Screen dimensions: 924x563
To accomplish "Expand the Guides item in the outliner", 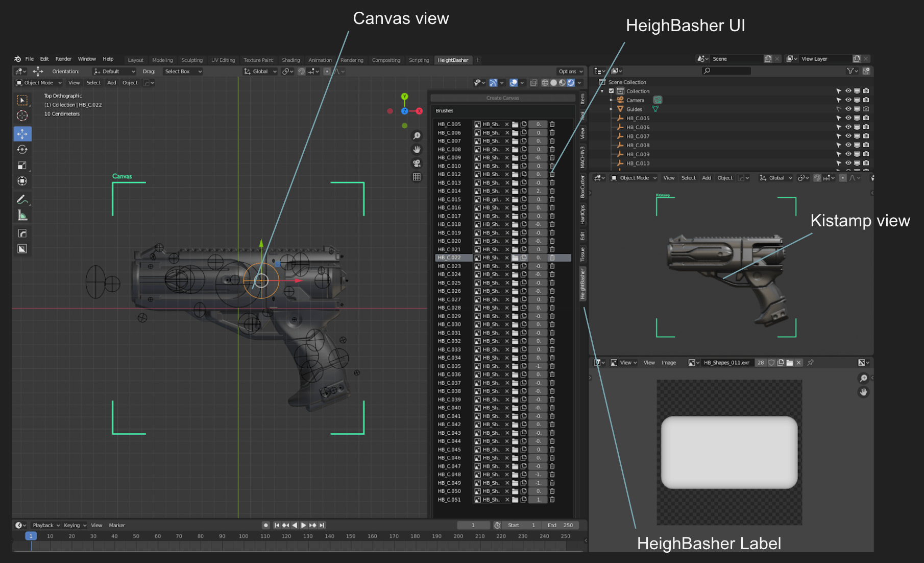I will [x=611, y=109].
